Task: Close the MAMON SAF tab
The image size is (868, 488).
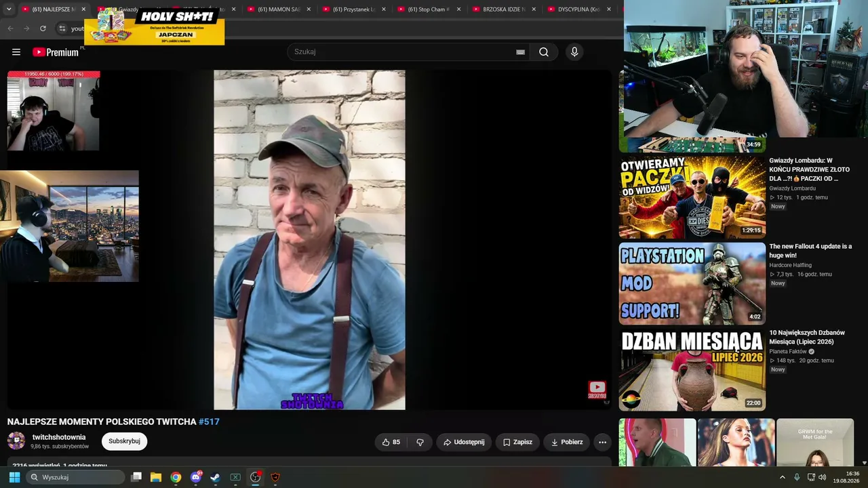Action: click(309, 9)
